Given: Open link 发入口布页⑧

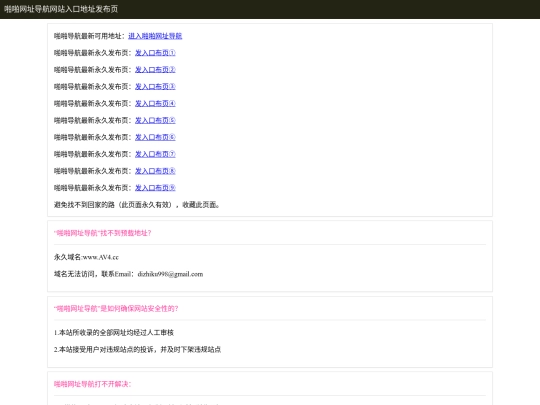Looking at the screenshot, I should [x=155, y=171].
